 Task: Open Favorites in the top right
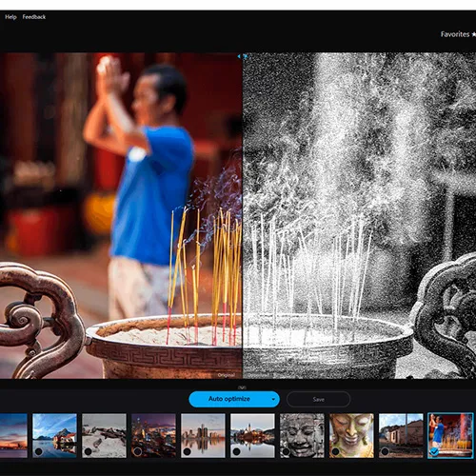click(x=458, y=34)
